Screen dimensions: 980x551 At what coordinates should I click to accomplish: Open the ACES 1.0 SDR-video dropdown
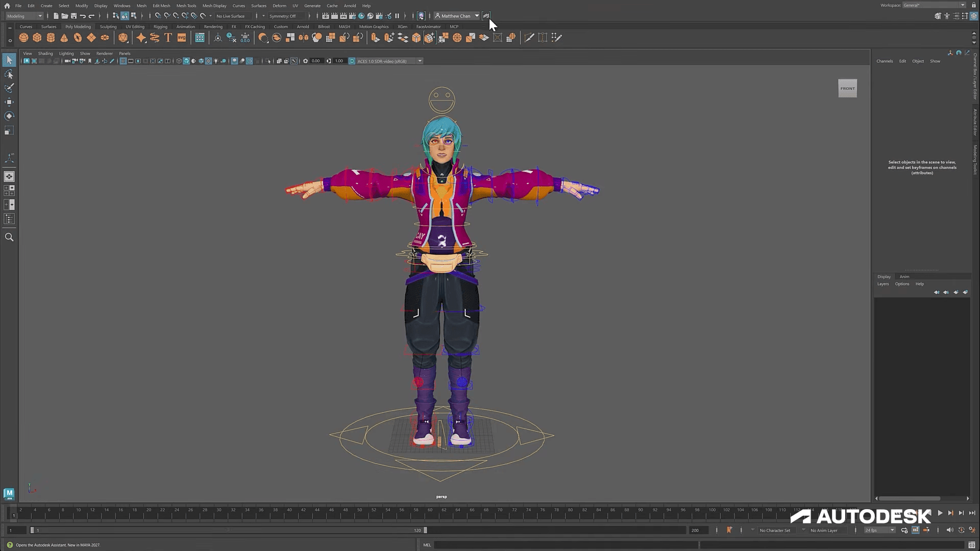click(x=389, y=61)
